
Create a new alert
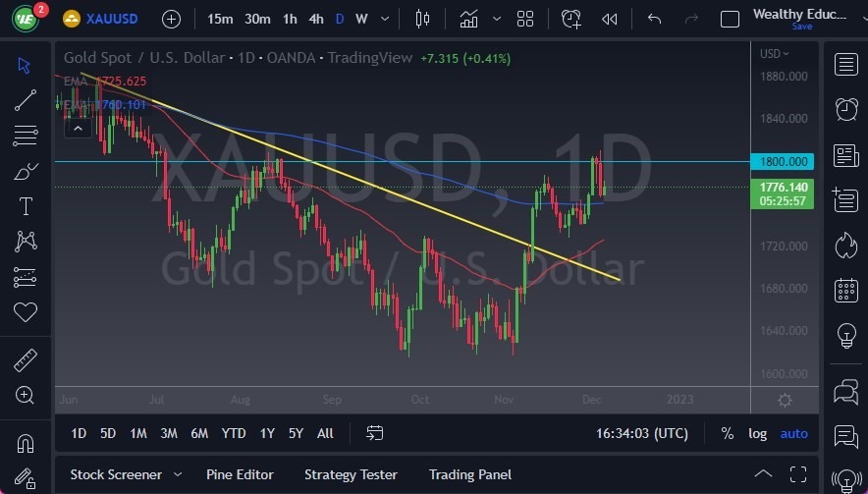click(x=570, y=19)
